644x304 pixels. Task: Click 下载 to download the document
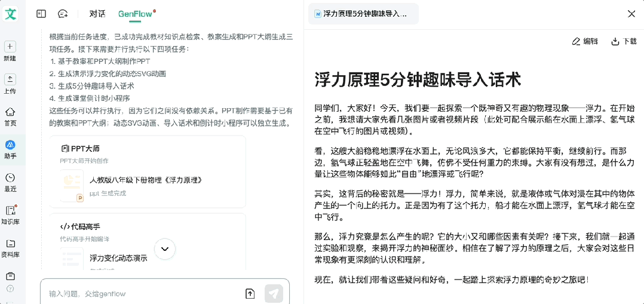(x=624, y=41)
